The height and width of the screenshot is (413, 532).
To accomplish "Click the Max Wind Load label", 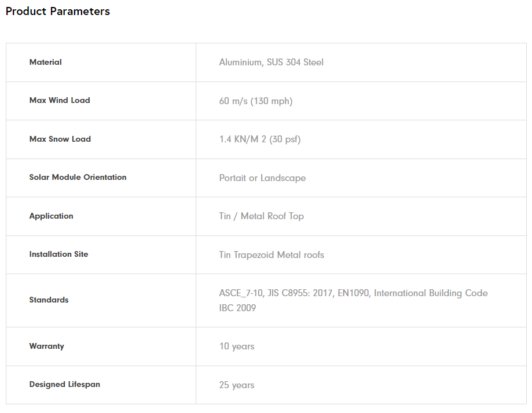I will click(x=60, y=100).
